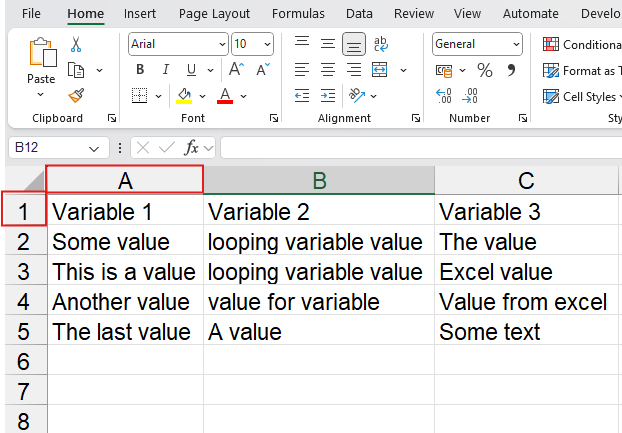Apply the Borders button

(x=140, y=96)
